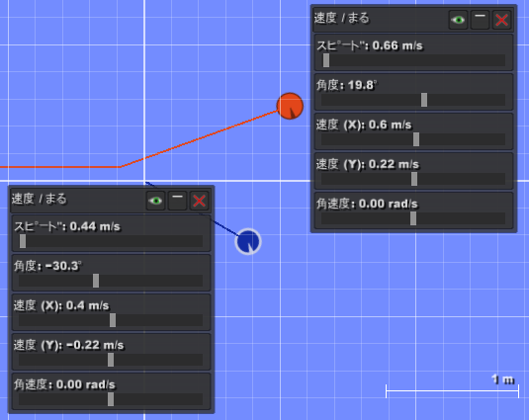Image resolution: width=529 pixels, height=420 pixels.
Task: Click the orange trajectory line
Action: click(x=199, y=138)
